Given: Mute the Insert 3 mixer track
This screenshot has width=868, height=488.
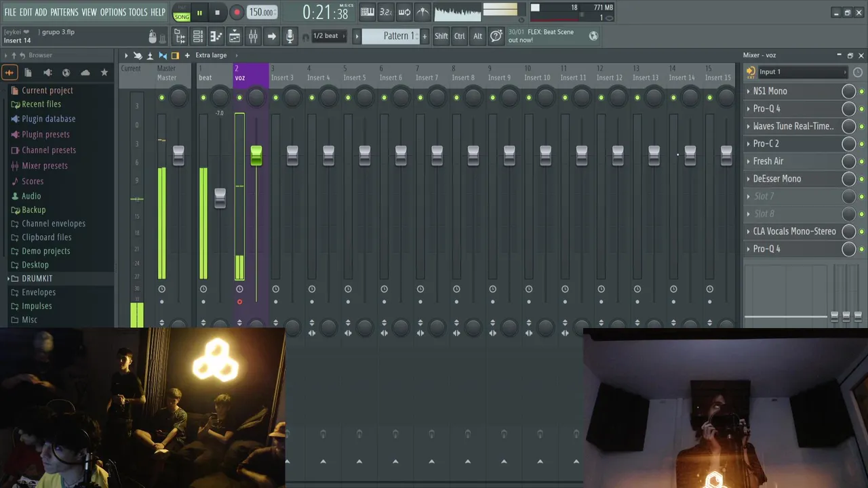Looking at the screenshot, I should point(275,98).
